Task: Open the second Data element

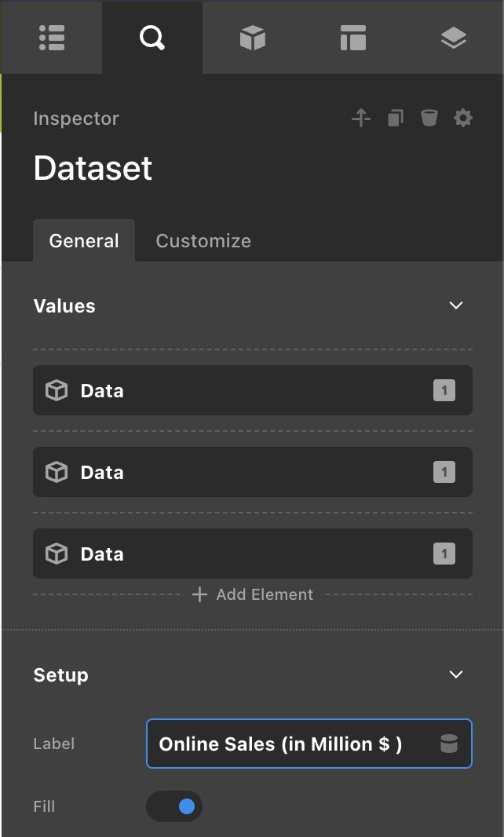Action: (236, 472)
